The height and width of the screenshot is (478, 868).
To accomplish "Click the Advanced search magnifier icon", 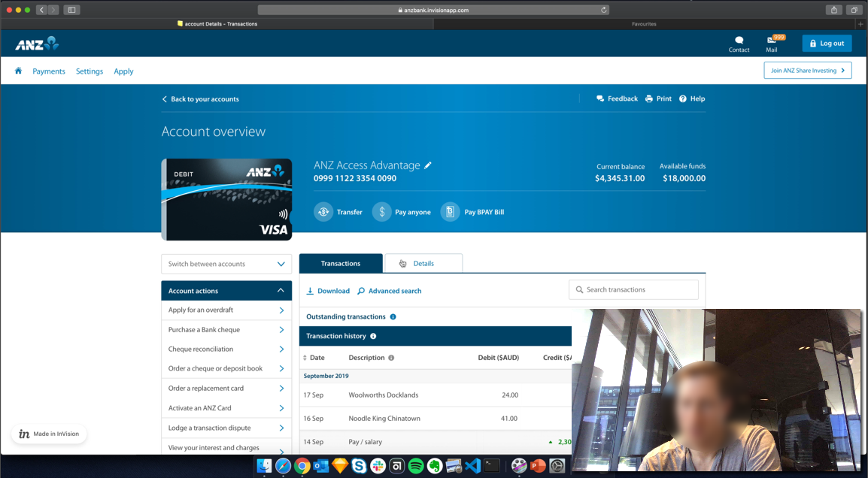I will tap(361, 290).
